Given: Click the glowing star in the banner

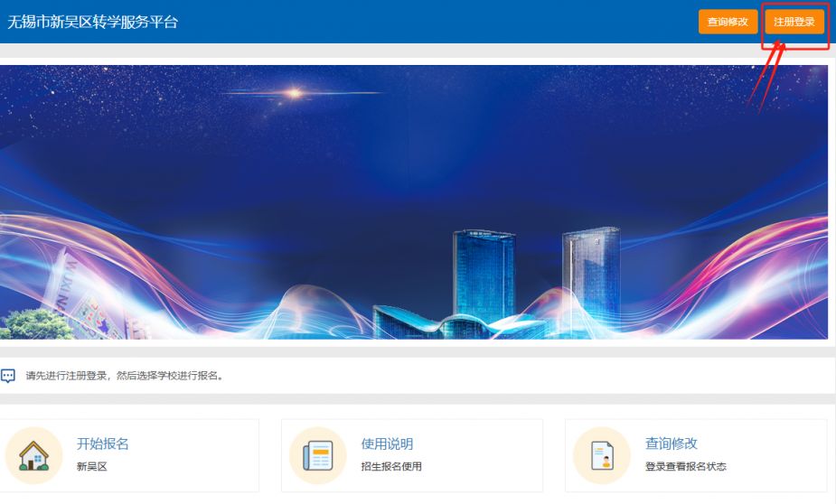Looking at the screenshot, I should coord(293,92).
